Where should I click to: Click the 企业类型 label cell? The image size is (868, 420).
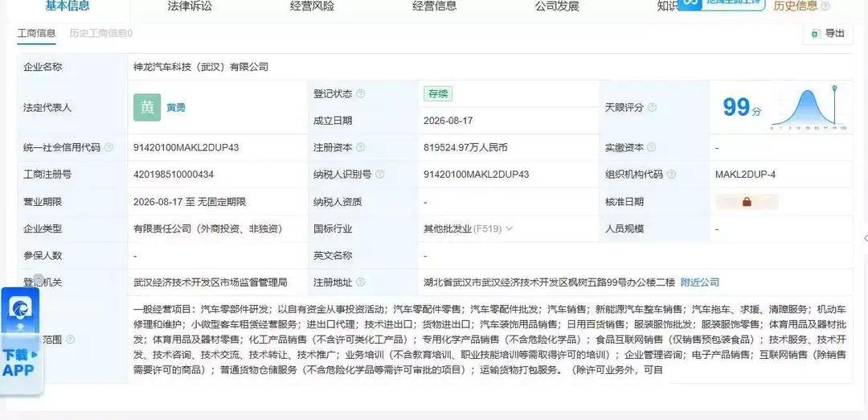pyautogui.click(x=72, y=229)
